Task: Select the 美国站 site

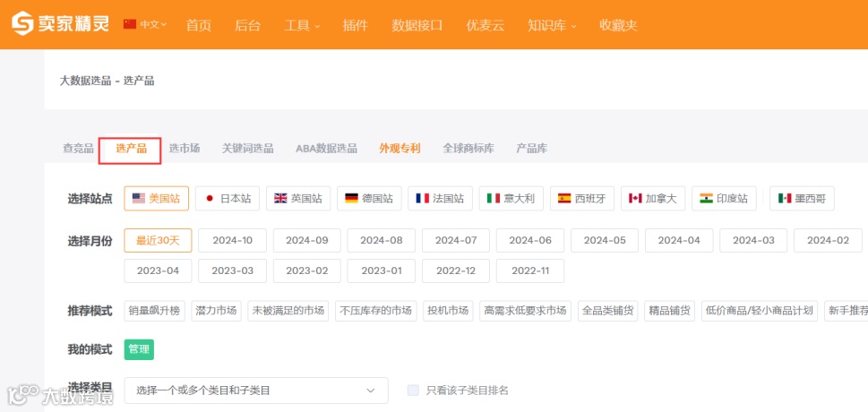Action: click(156, 198)
